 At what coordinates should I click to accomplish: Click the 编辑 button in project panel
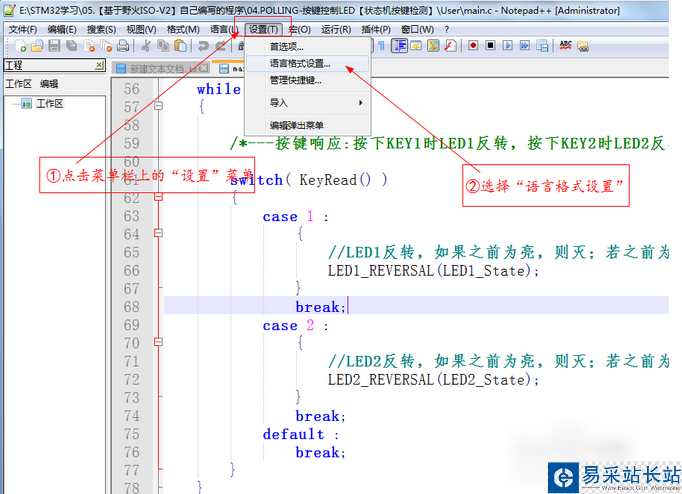coord(49,84)
